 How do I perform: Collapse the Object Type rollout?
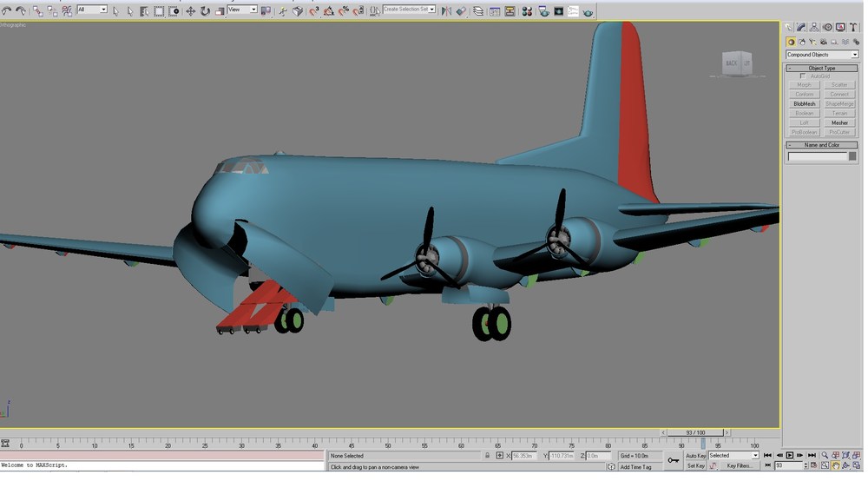coord(821,68)
